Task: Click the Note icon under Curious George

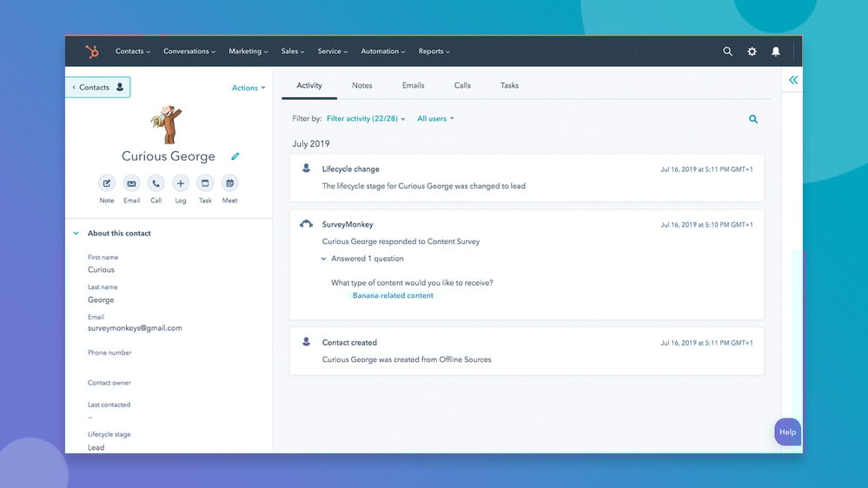Action: tap(107, 183)
